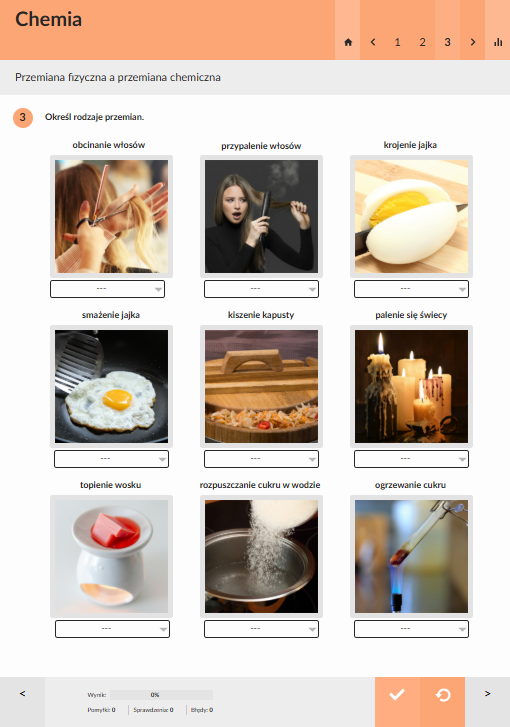This screenshot has height=727, width=510.
Task: Click the ogrzewanie cukru image
Action: [411, 556]
